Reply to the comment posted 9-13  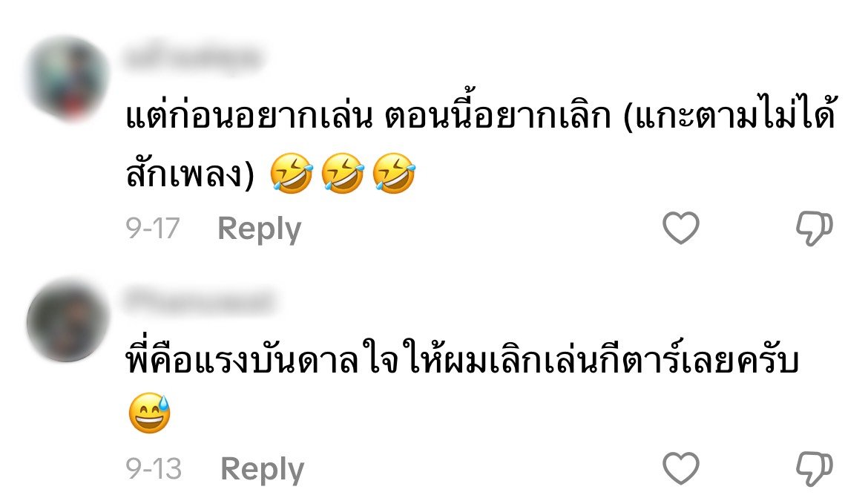(x=263, y=470)
